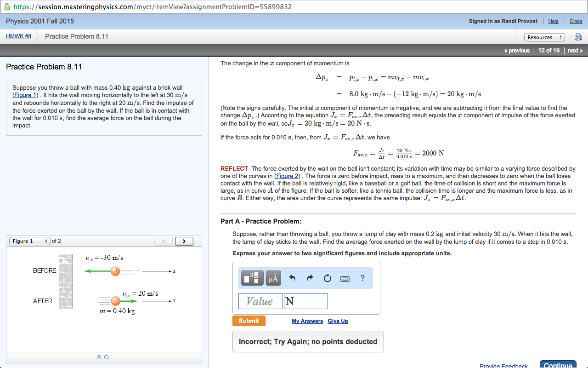Select the first pagination dot below the figure

click(x=99, y=357)
